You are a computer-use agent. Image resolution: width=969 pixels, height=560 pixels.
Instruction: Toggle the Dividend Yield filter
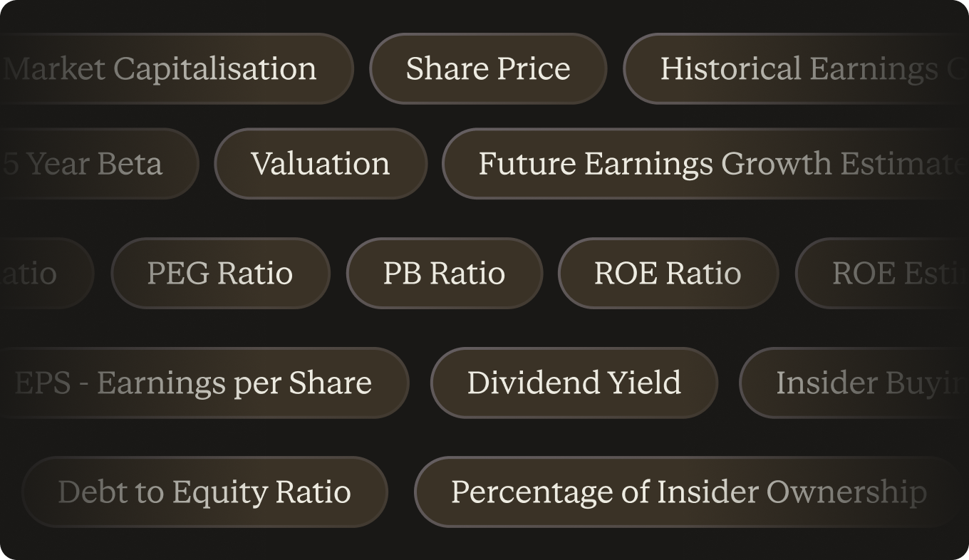(x=574, y=383)
